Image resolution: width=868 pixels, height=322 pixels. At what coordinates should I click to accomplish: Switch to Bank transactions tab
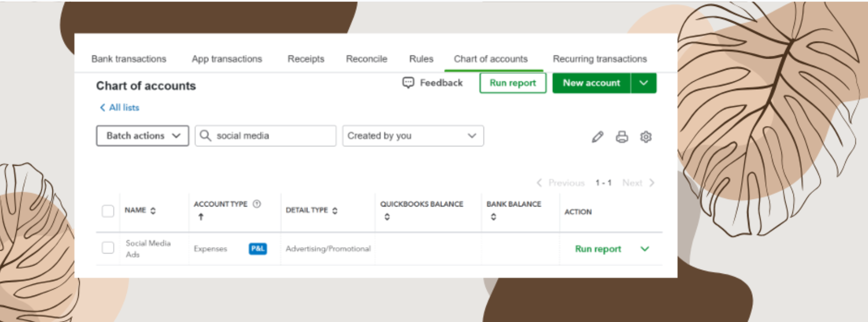point(129,59)
